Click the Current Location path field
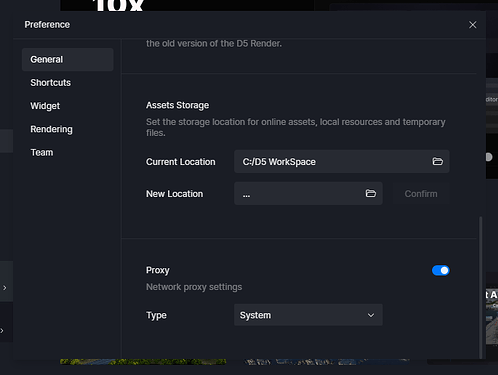 click(x=342, y=162)
